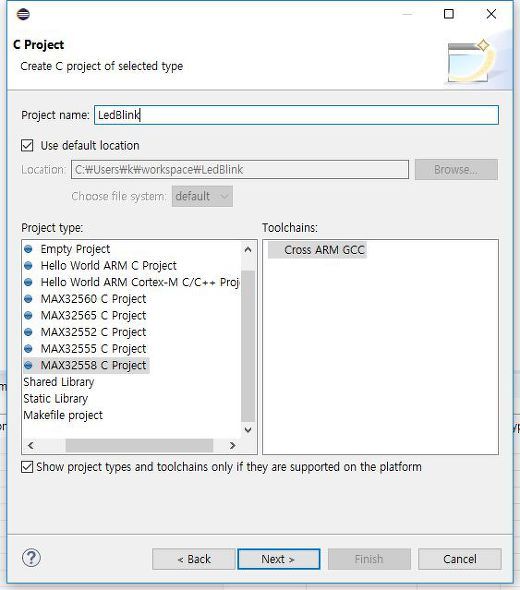
Task: Click the project type list scroll down arrow
Action: point(248,430)
